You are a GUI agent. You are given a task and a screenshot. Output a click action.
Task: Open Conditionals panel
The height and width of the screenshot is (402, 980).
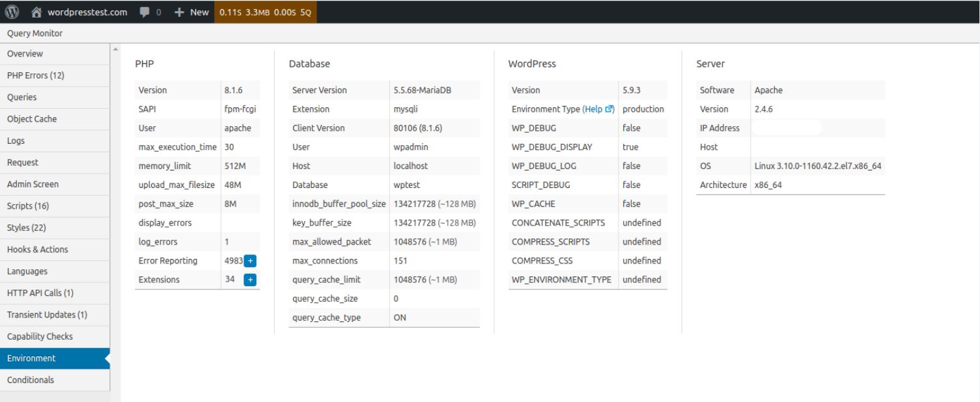[x=55, y=380]
